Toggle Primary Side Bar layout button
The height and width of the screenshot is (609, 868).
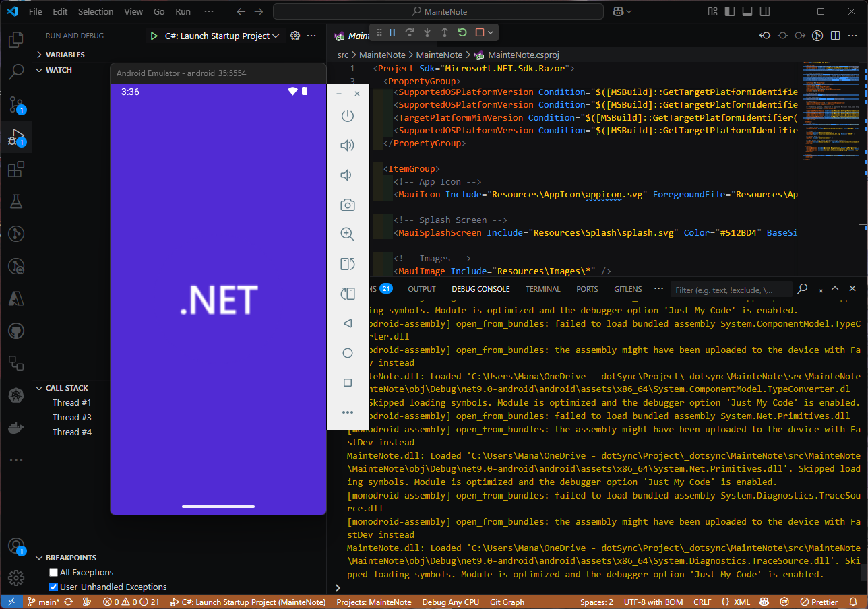[x=730, y=11]
